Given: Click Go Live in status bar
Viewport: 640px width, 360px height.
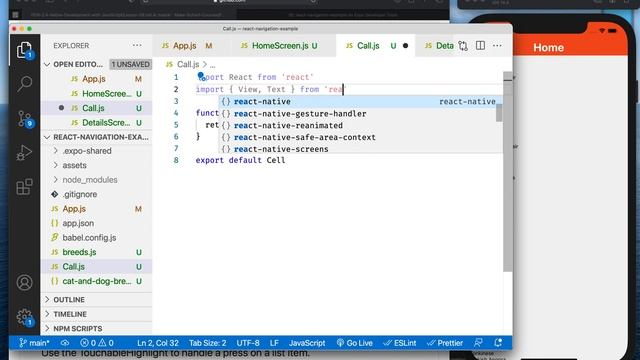Looking at the screenshot, I should click(x=354, y=343).
